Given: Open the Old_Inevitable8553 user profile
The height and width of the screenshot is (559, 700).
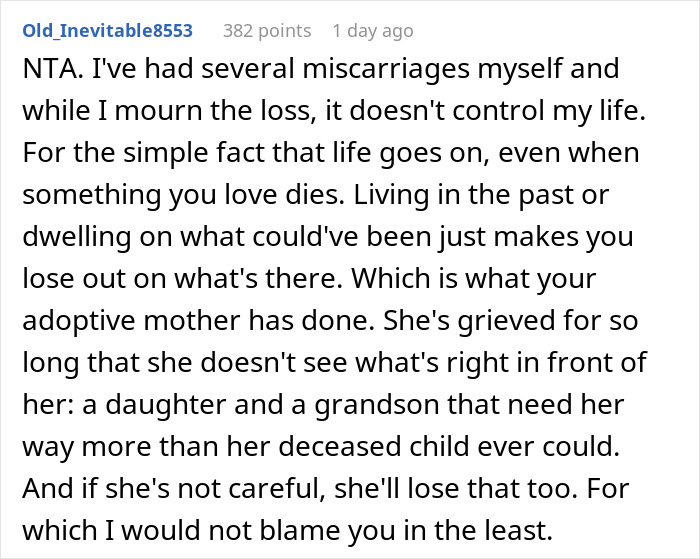Looking at the screenshot, I should click(108, 31).
